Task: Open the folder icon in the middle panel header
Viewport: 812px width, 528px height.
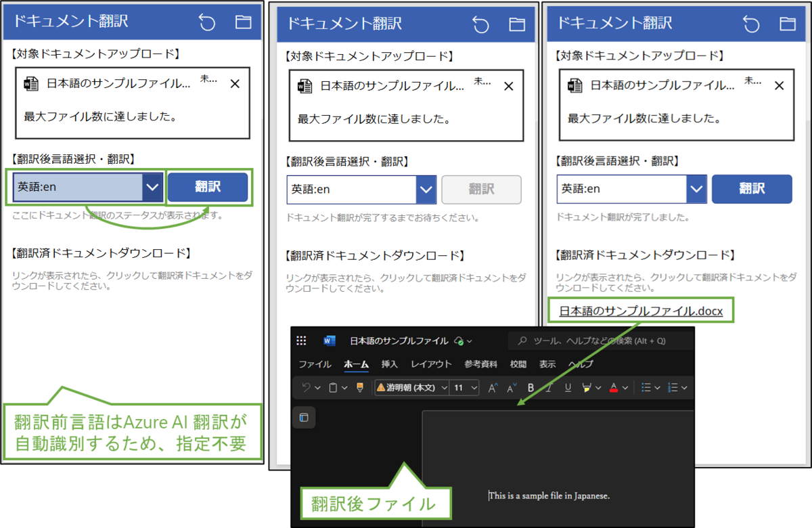Action: [x=517, y=24]
